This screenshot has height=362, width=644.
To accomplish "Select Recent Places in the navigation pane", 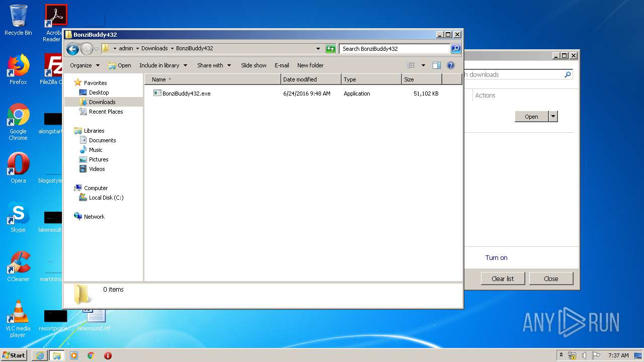I will click(x=101, y=112).
